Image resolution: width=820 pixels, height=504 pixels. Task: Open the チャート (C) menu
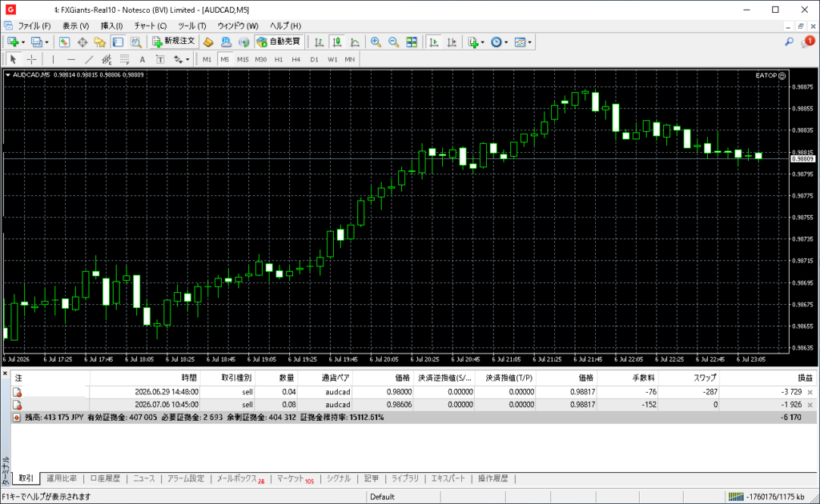151,26
